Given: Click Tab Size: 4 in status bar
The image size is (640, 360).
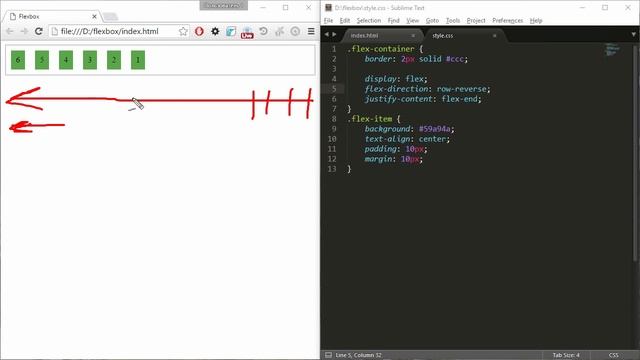Looking at the screenshot, I should pyautogui.click(x=566, y=355).
